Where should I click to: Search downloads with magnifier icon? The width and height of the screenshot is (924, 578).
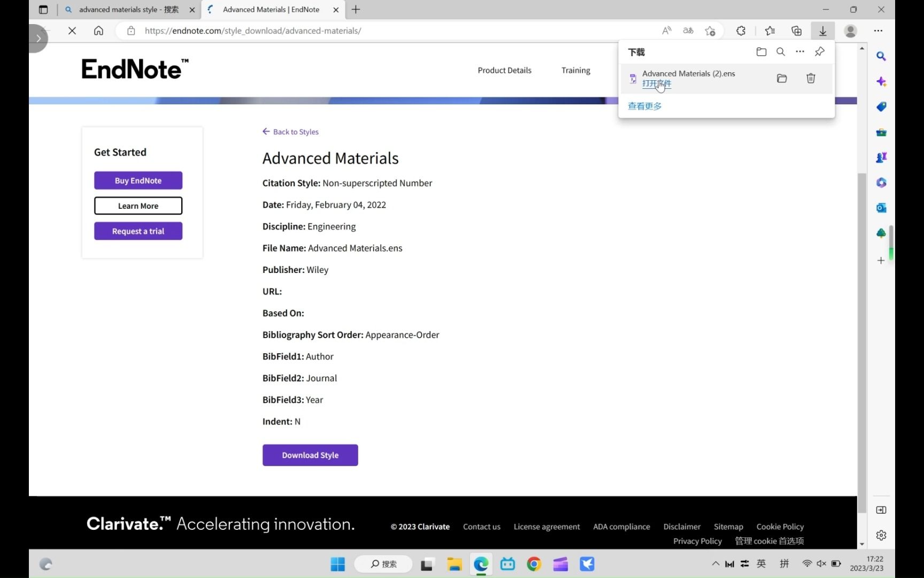click(x=781, y=52)
